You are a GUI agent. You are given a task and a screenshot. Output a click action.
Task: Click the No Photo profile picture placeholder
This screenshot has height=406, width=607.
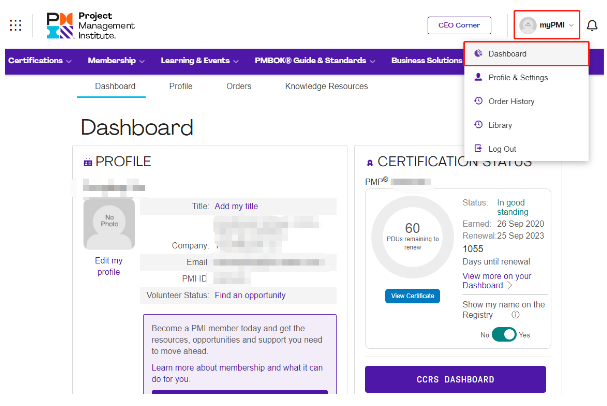tap(109, 223)
